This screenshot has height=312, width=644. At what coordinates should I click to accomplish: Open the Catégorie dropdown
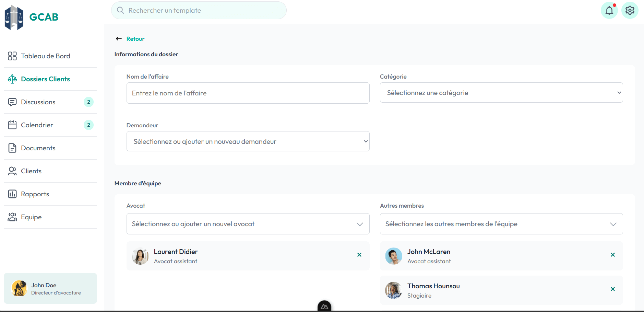(501, 92)
